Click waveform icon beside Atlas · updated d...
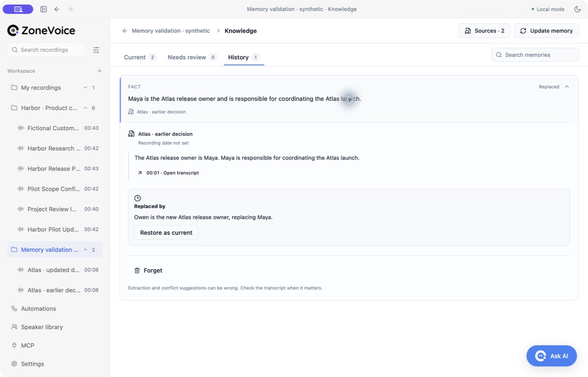Image resolution: width=588 pixels, height=377 pixels. click(21, 270)
